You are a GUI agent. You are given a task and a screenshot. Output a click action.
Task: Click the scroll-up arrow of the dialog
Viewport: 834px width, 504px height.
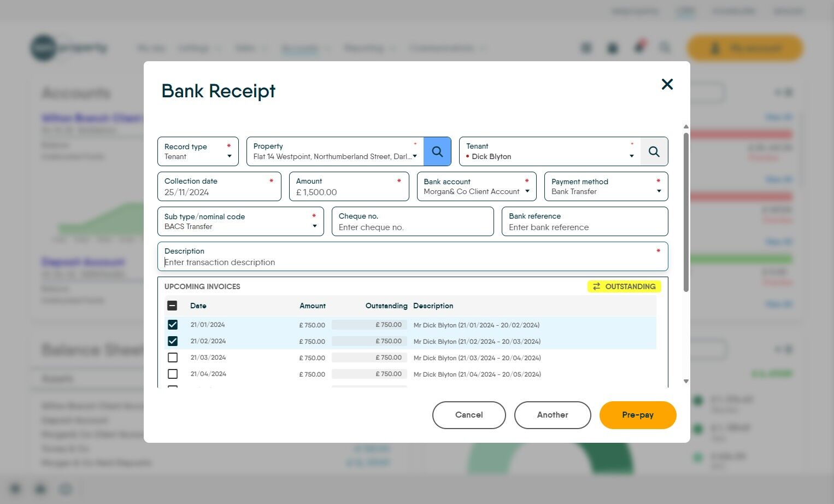[x=686, y=127]
